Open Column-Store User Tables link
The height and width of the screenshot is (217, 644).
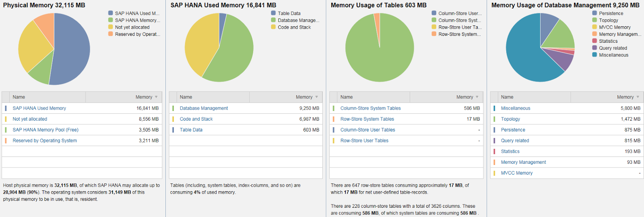click(368, 130)
